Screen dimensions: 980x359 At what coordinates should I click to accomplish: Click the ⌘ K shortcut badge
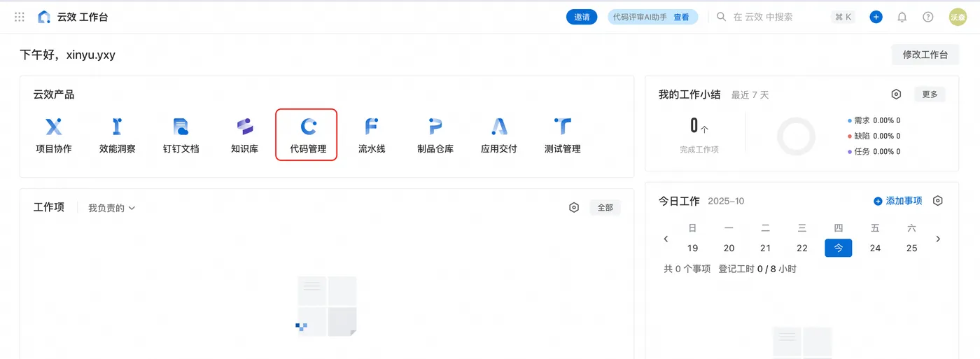(x=843, y=17)
